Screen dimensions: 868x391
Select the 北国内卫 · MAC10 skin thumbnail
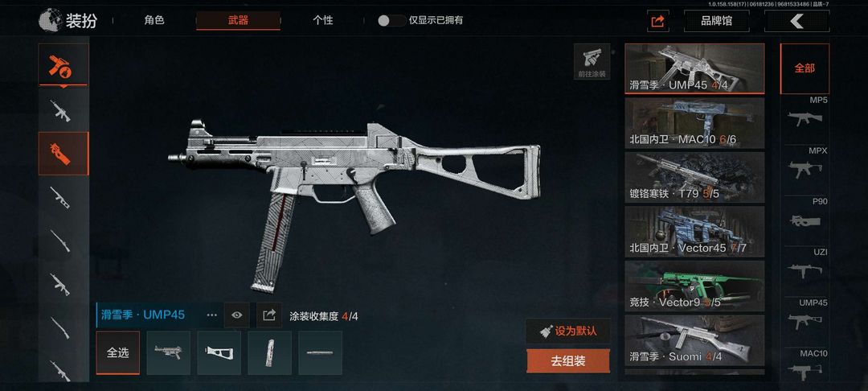(x=694, y=123)
